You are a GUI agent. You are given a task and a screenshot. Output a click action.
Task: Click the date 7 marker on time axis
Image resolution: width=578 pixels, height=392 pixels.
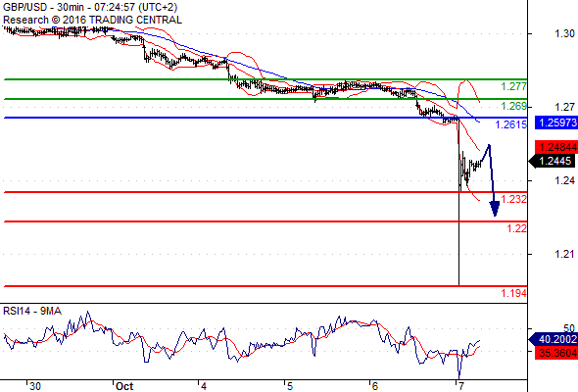pos(460,386)
